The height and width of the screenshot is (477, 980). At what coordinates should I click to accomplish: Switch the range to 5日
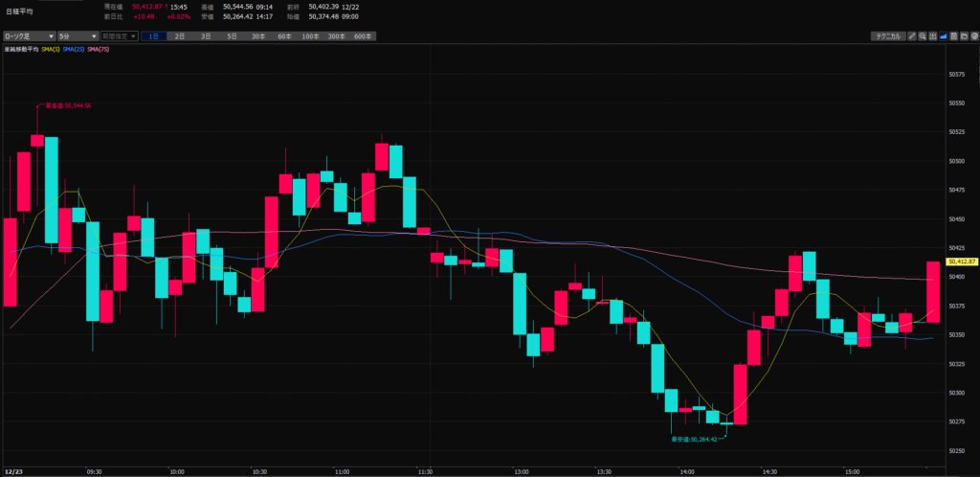coord(232,36)
